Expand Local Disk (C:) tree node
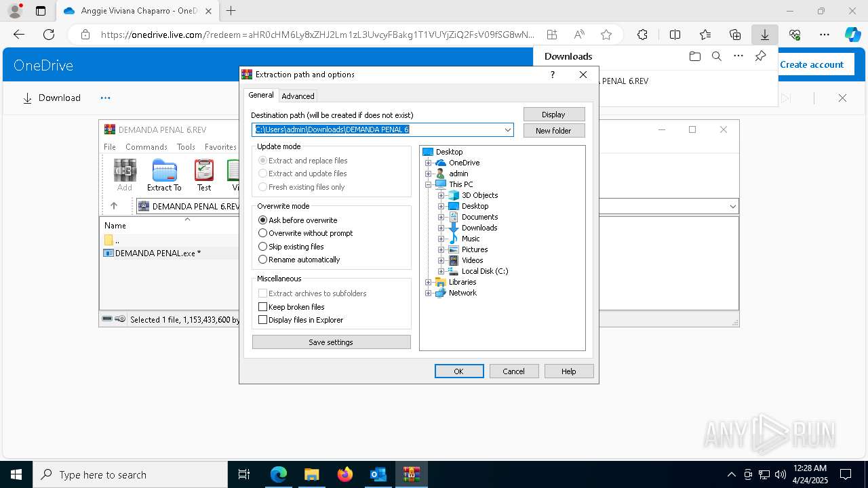868x488 pixels. pos(441,271)
